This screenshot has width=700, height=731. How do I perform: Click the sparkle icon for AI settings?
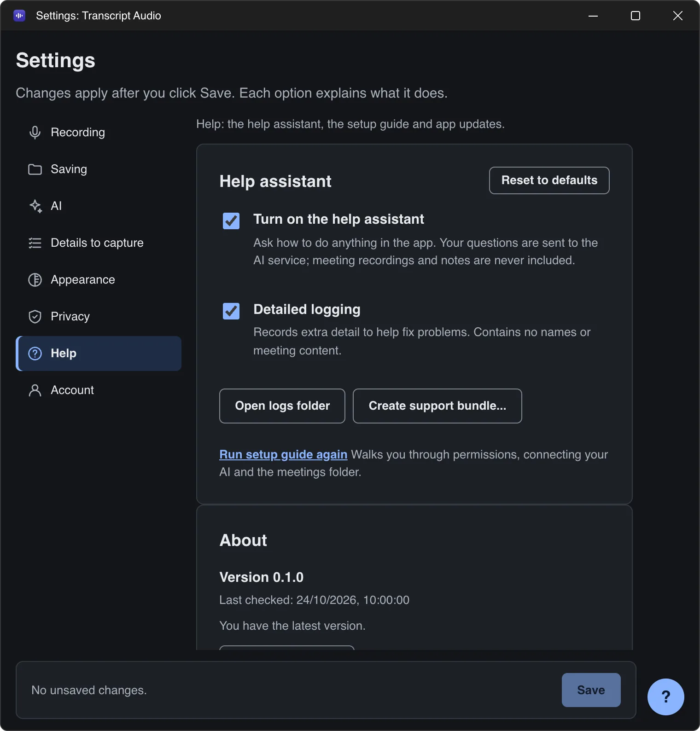tap(35, 206)
